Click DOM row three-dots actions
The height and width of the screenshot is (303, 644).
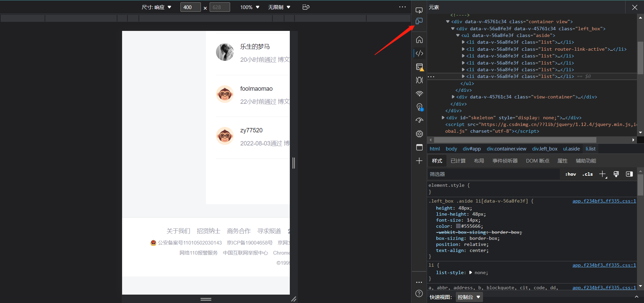click(431, 77)
